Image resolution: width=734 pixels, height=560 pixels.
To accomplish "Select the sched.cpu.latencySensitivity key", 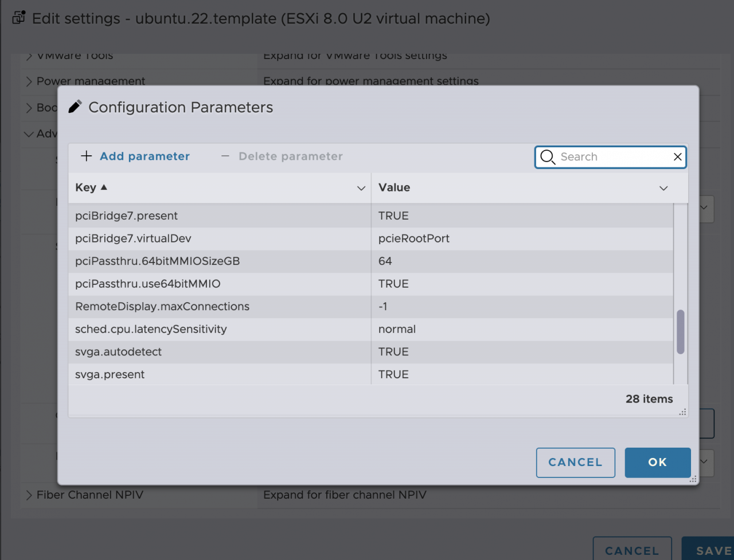I will tap(151, 329).
